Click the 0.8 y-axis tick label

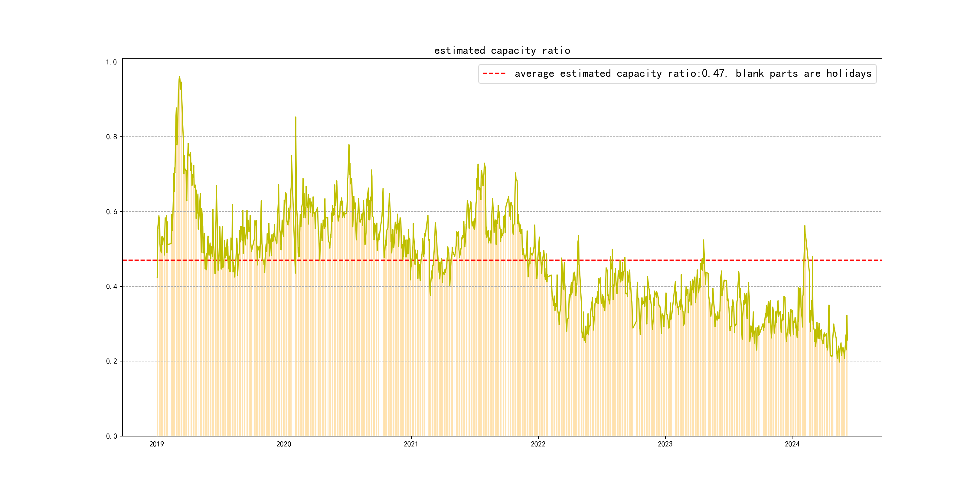(111, 137)
